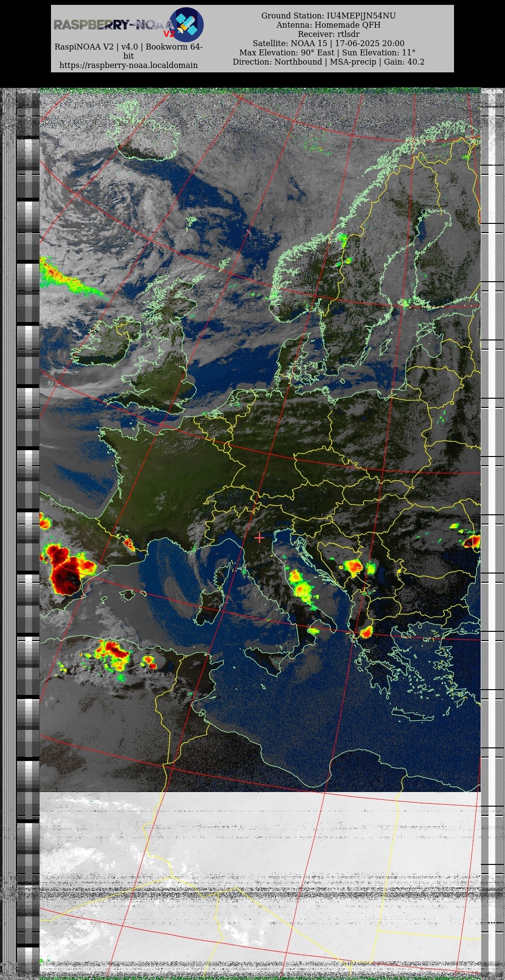Viewport: 505px width, 980px height.
Task: Click "Satellite: NOAA 15 | 17-06-2025 20:00" text
Action: coord(328,43)
